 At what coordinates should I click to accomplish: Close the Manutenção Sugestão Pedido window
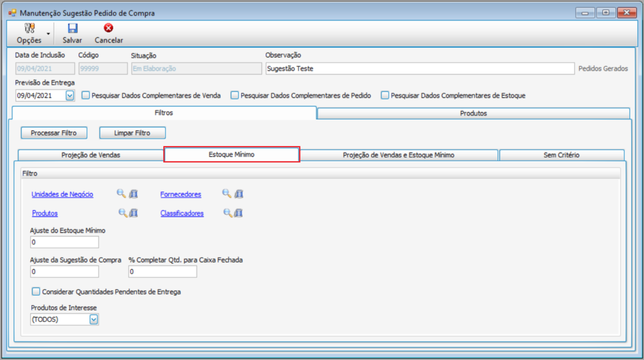coord(627,13)
